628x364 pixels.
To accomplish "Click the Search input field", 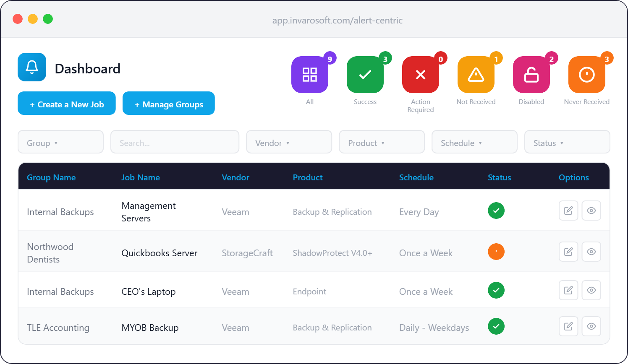I will [175, 142].
